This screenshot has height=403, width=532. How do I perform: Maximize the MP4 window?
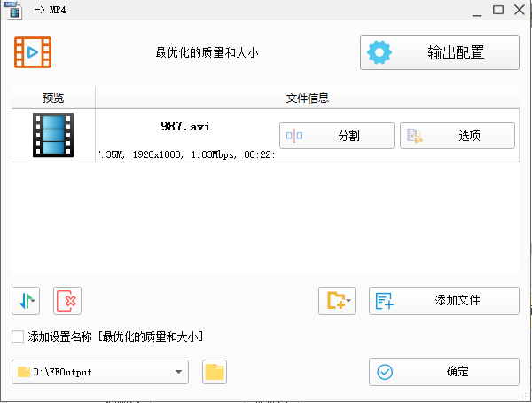point(498,10)
